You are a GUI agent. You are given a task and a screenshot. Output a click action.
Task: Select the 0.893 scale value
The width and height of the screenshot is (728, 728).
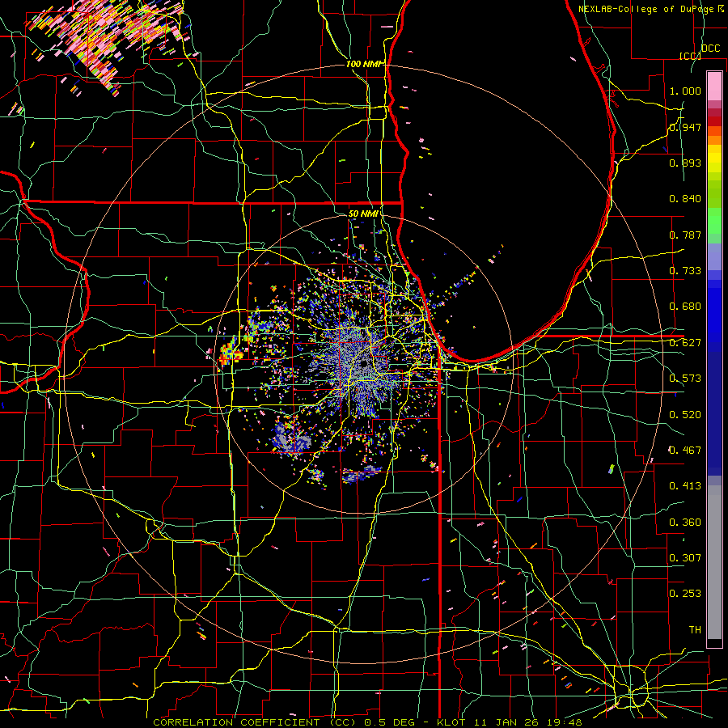click(685, 163)
